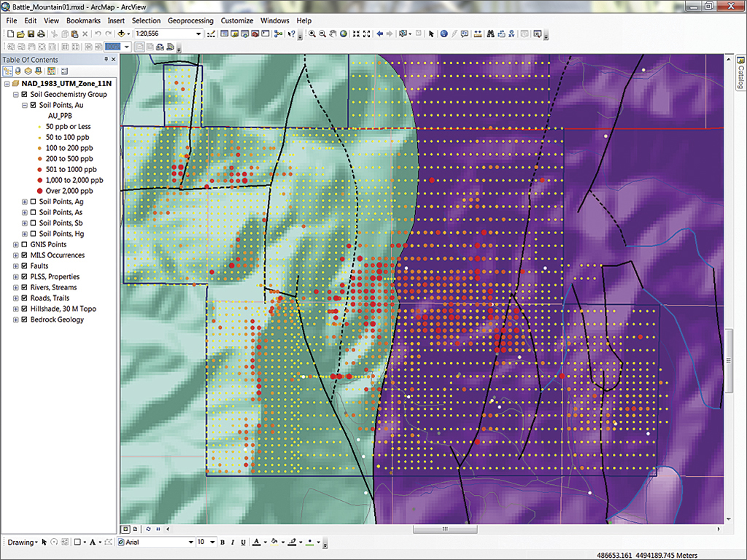Activate the Pan hand tool

(333, 34)
